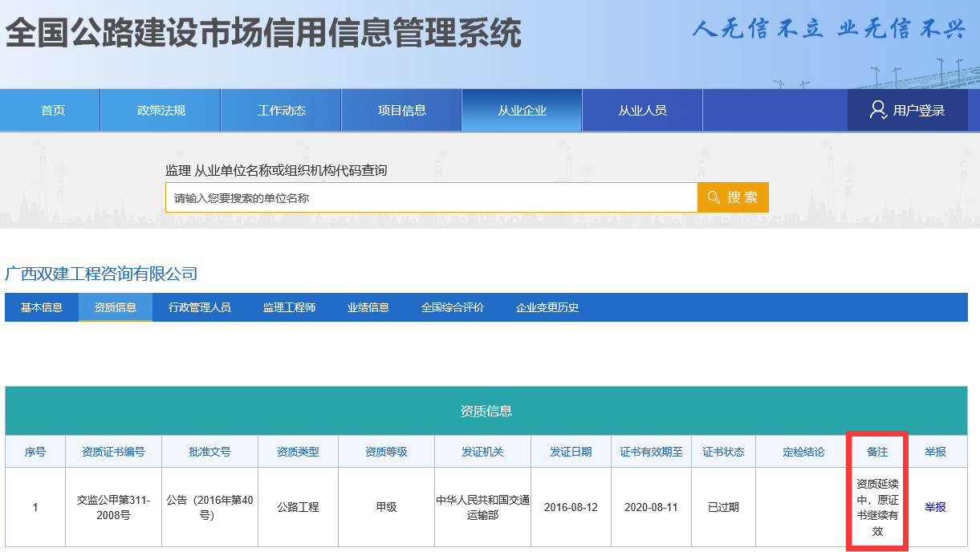Click the 用户登录 label text
Viewport: 980px width, 552px height.
pos(919,111)
